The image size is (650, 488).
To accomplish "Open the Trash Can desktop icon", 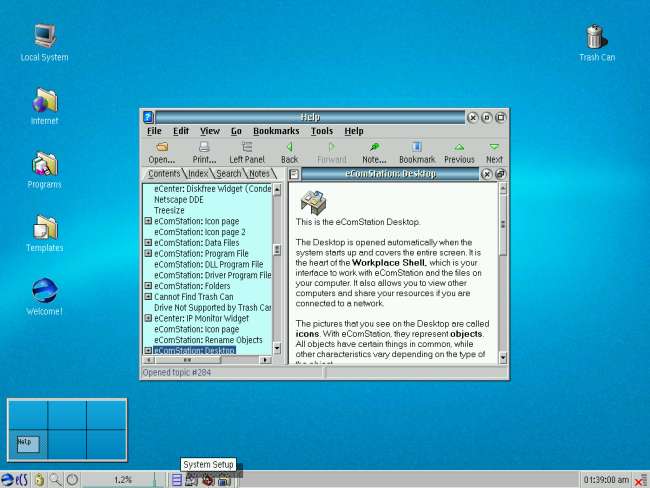I will point(596,38).
